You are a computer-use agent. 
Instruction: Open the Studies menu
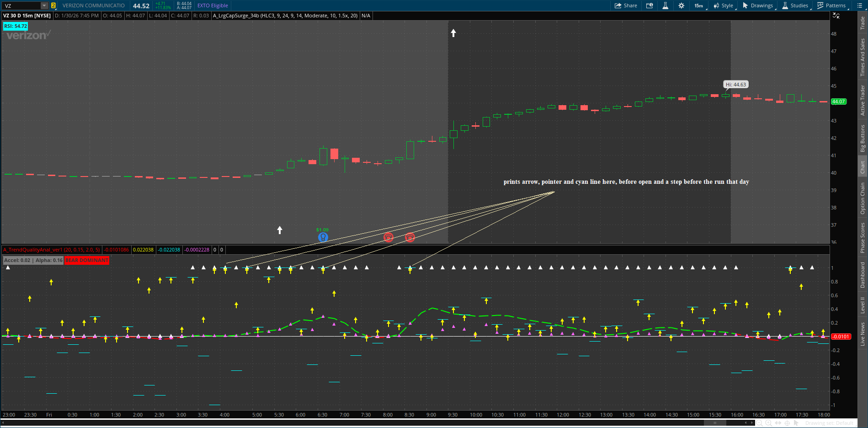tap(795, 5)
